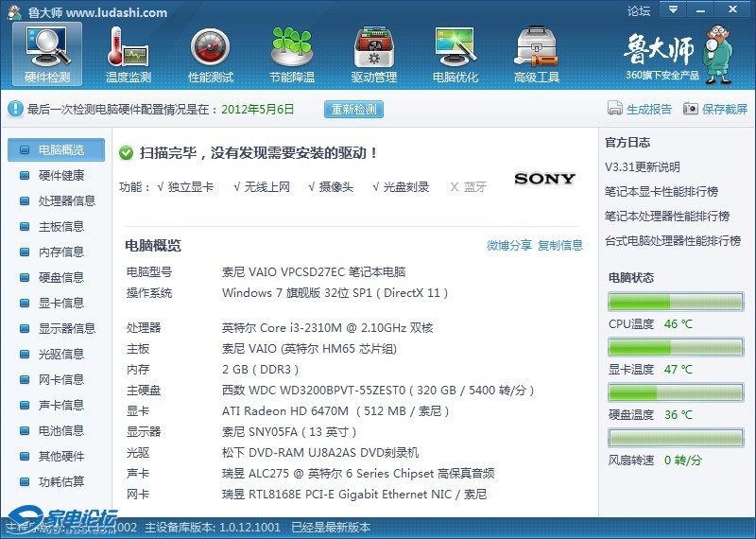Click the report document icon beside 生成报告
Image resolution: width=756 pixels, height=539 pixels.
(x=615, y=109)
